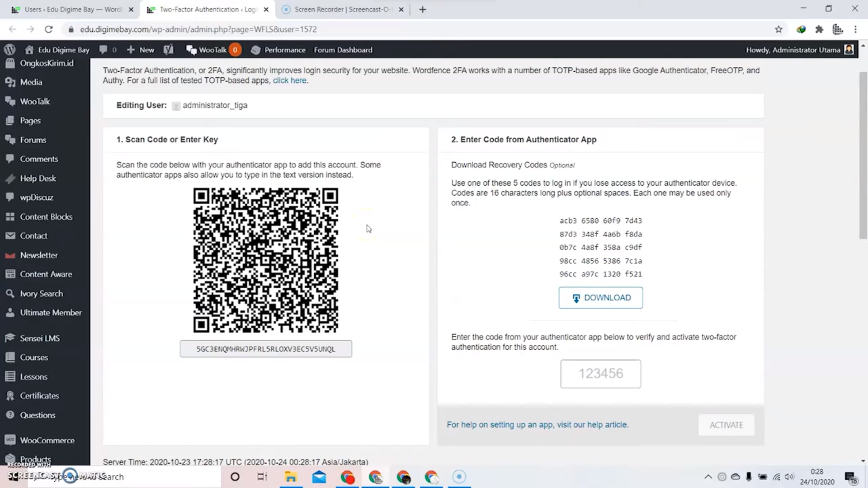Open Newsletter in sidebar
The height and width of the screenshot is (488, 868).
click(x=45, y=255)
